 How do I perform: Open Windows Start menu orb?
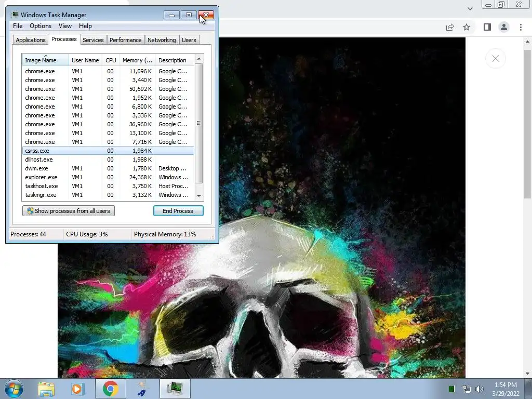(x=14, y=389)
